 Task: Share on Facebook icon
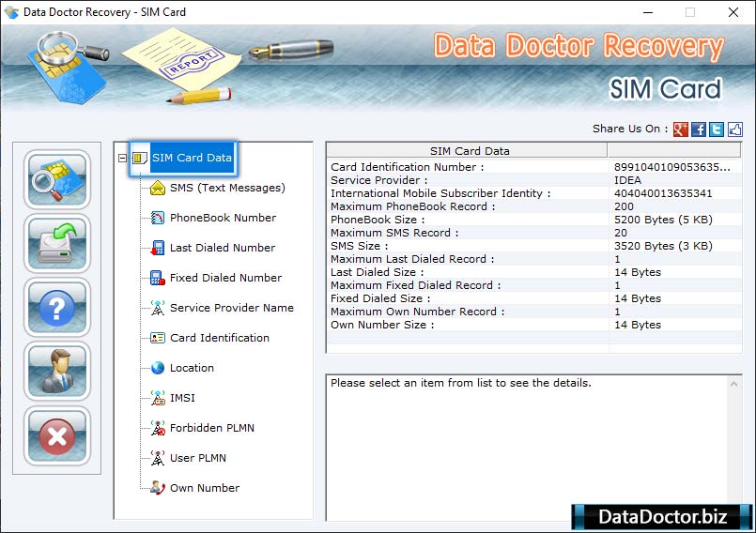click(x=699, y=129)
